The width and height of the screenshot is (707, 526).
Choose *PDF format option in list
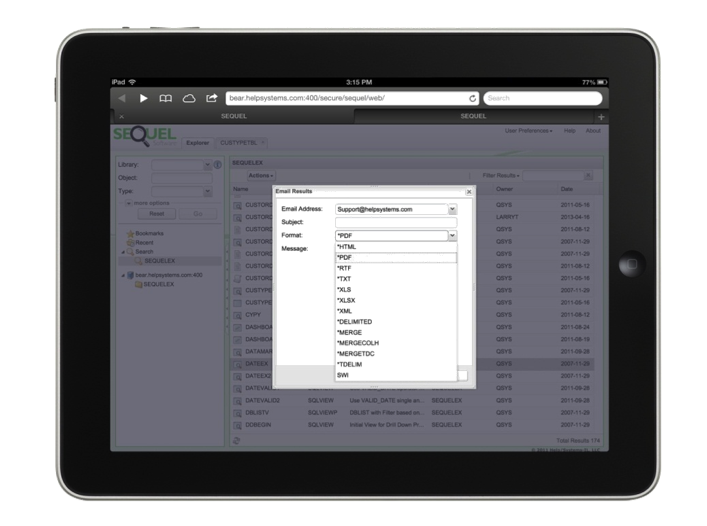point(396,258)
